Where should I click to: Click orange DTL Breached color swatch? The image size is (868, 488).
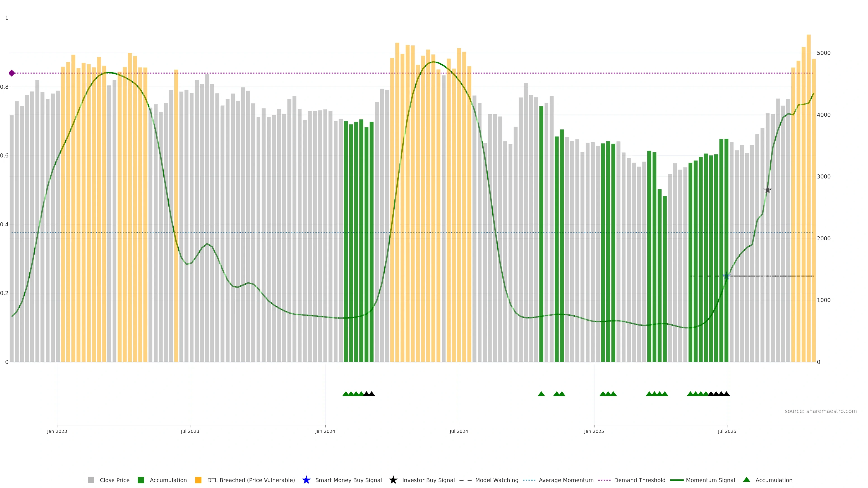198,480
